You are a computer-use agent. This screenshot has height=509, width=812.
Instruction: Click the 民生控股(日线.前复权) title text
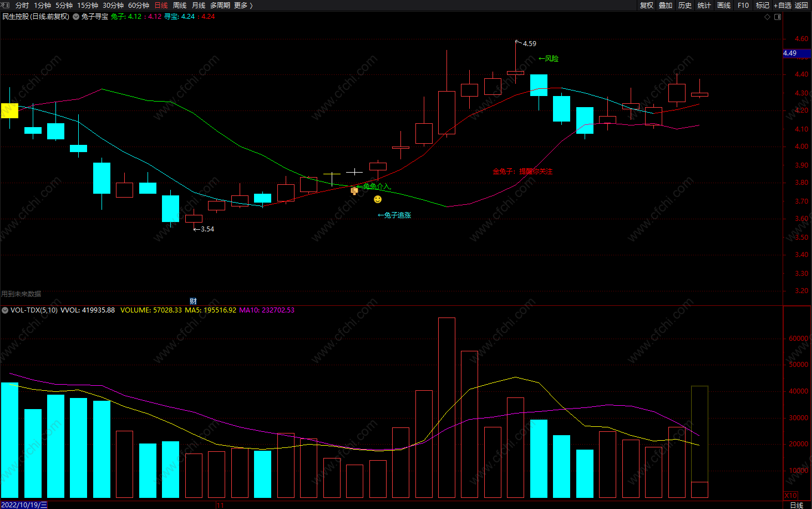(36, 17)
